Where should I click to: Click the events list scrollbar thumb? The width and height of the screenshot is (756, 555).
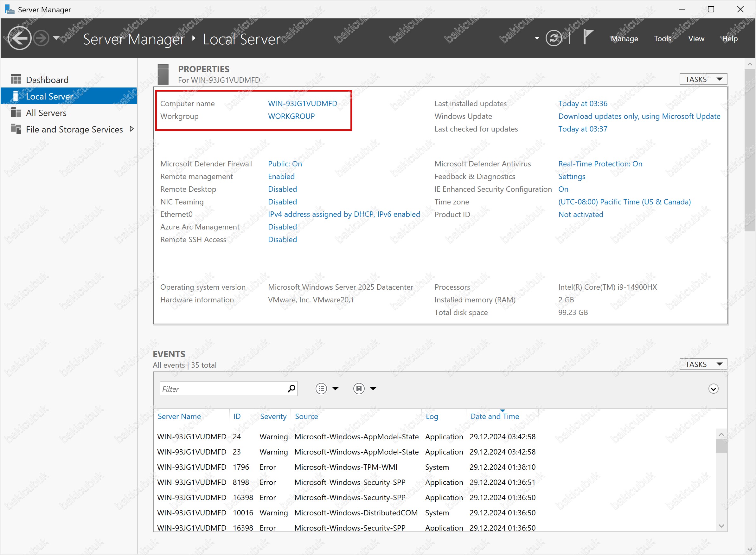tap(721, 447)
